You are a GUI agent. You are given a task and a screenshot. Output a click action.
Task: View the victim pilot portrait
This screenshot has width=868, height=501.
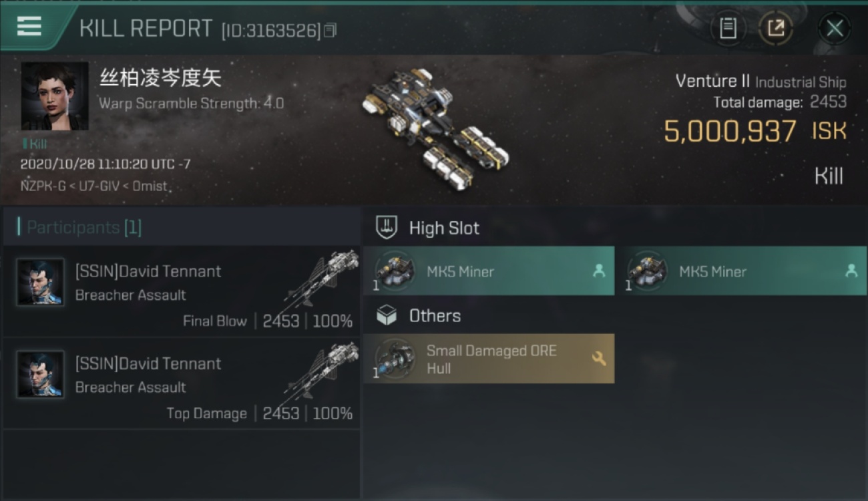(x=55, y=96)
